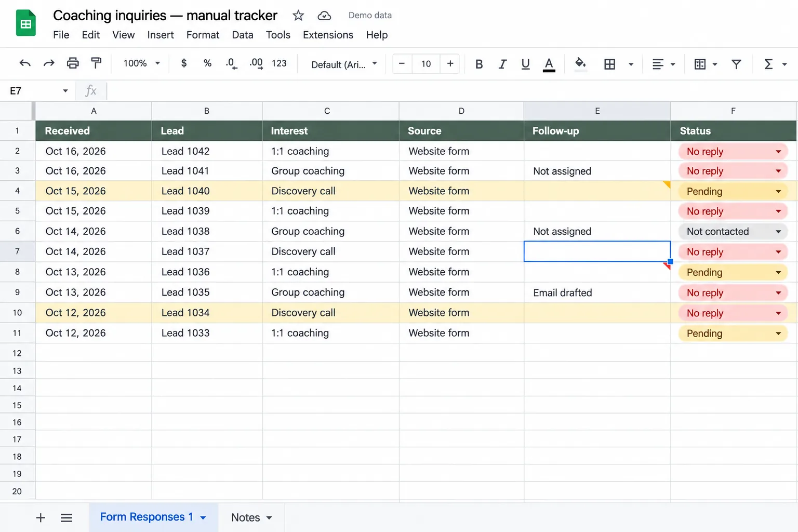Screen dimensions: 798x532
Task: Open the font family dropdown
Action: [344, 64]
